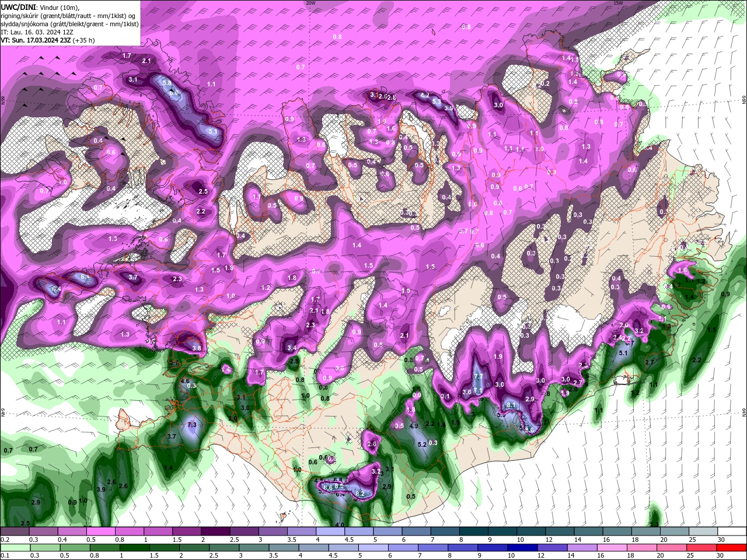Screen dimensions: 747x560
Task: Click the '20W' longitude label
Action: coord(310,3)
